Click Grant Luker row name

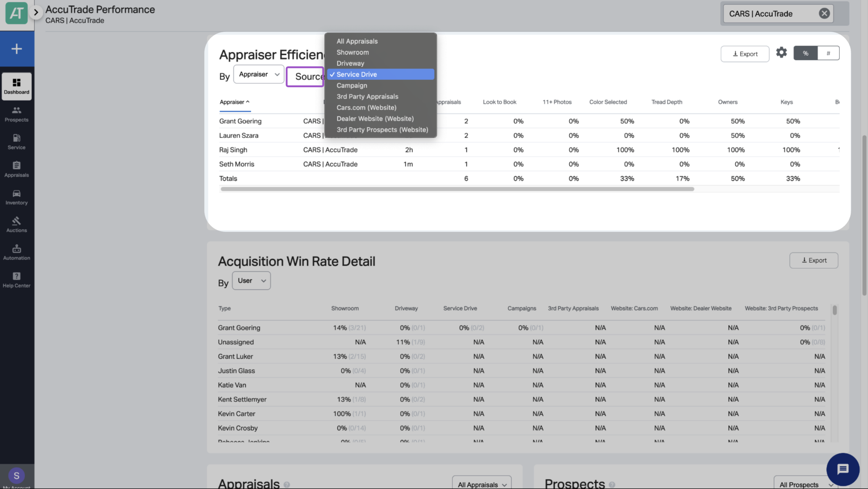pyautogui.click(x=235, y=356)
